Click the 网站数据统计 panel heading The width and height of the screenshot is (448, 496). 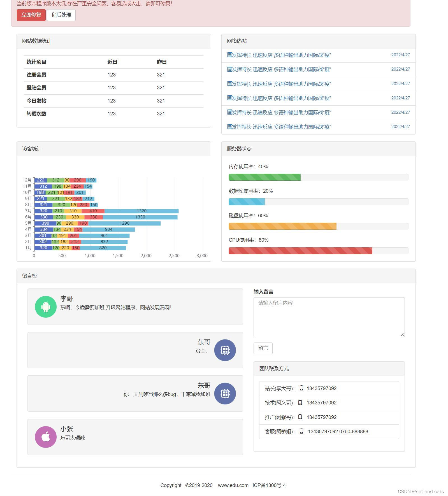[114, 41]
